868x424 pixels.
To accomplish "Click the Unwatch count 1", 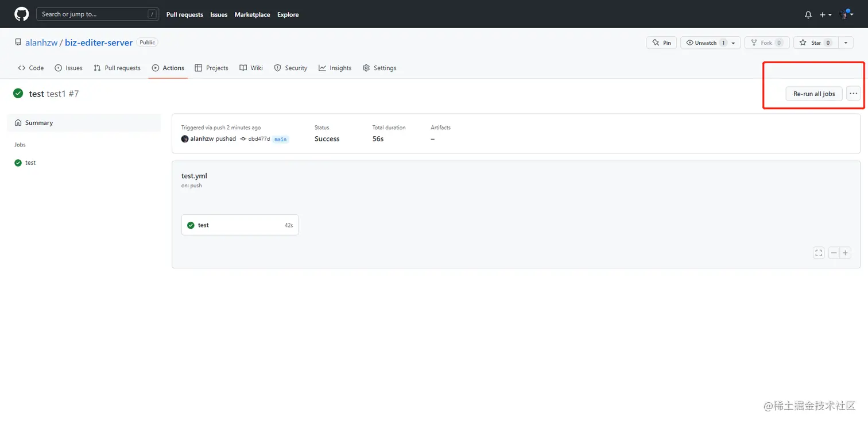I will [723, 43].
